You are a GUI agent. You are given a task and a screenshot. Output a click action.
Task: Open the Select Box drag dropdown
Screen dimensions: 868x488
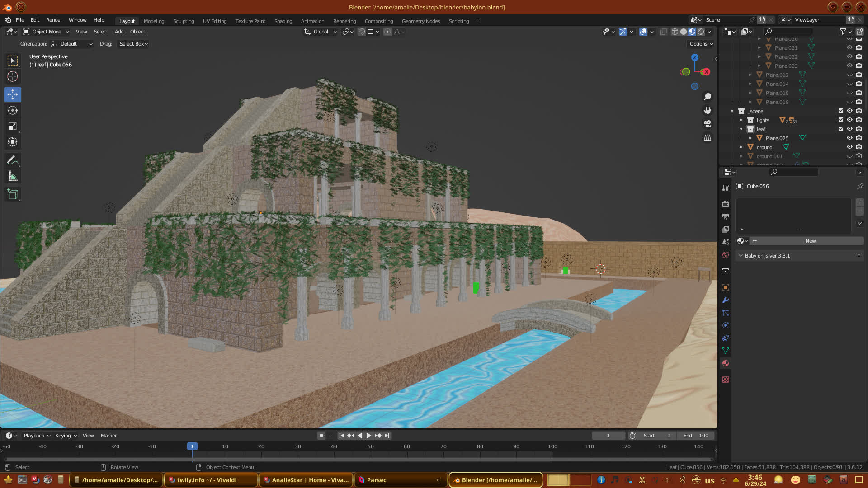133,44
